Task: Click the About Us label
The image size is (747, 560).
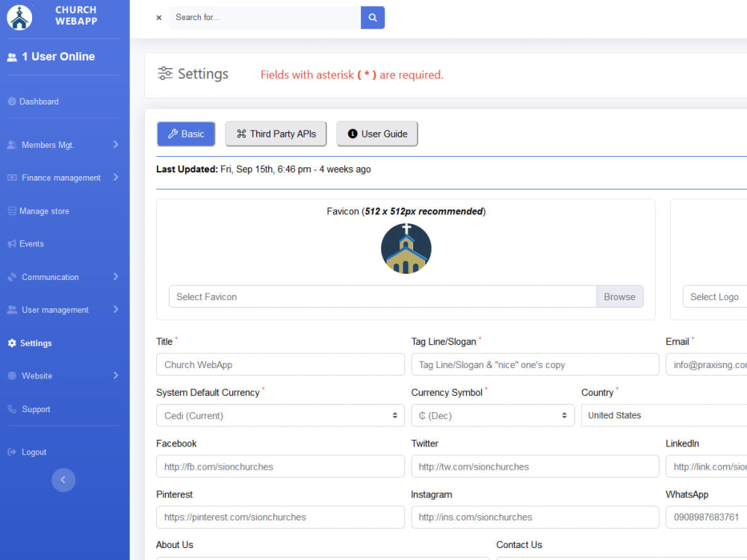Action: (x=174, y=545)
